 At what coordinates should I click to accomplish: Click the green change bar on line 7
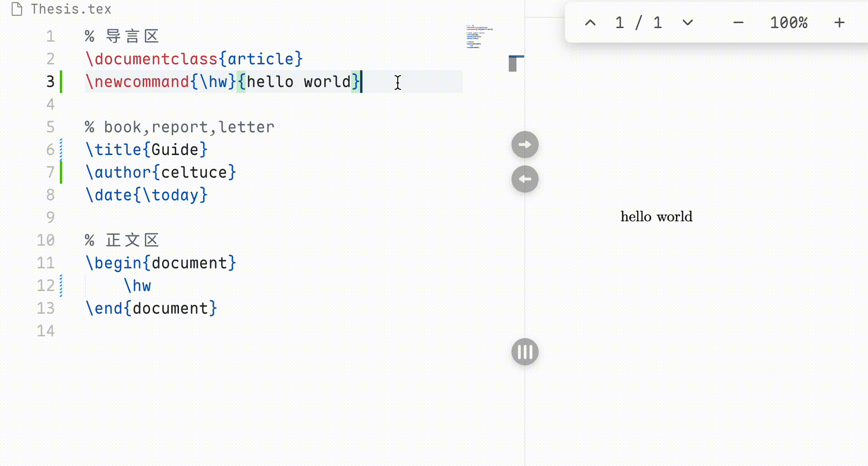point(61,172)
